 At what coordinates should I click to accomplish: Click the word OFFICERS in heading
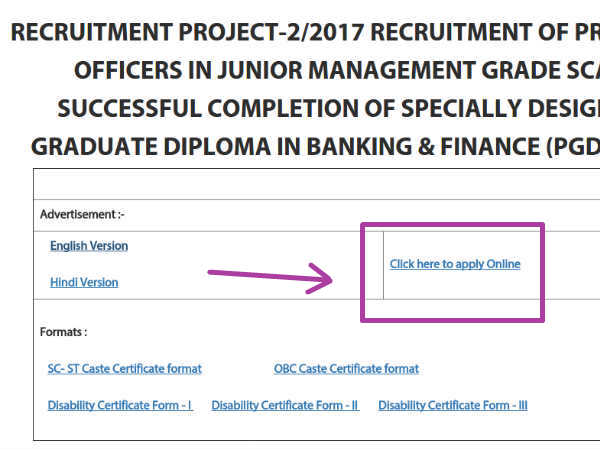[x=128, y=70]
